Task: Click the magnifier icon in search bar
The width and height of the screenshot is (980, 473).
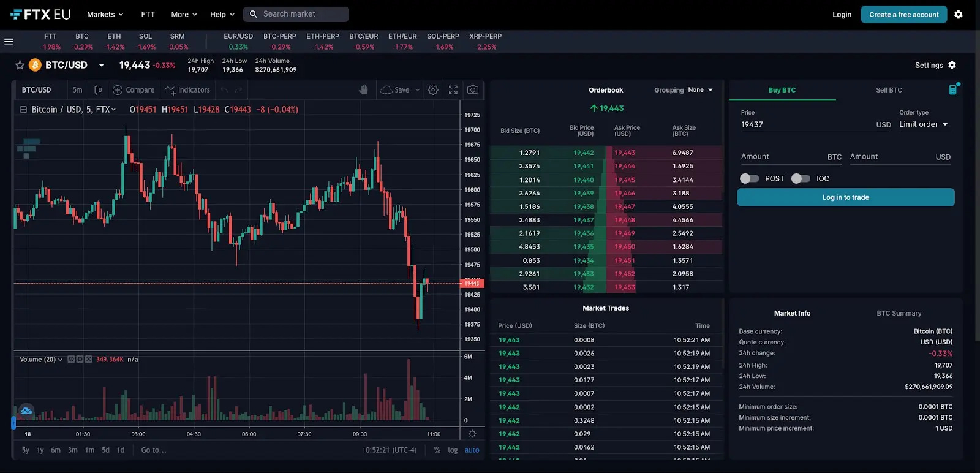Action: click(253, 14)
